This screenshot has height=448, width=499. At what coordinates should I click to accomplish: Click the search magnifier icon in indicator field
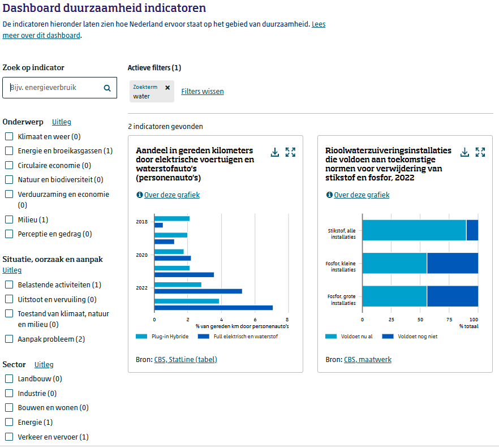[x=107, y=88]
